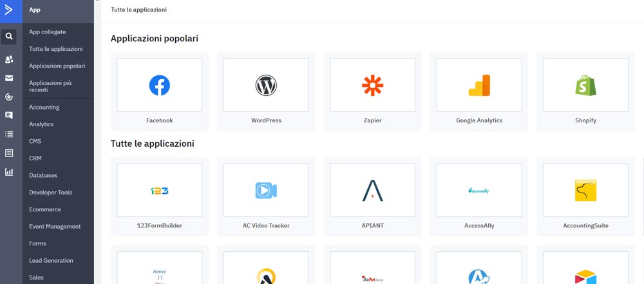Select Applicazioni popolari in sidebar

coord(58,66)
